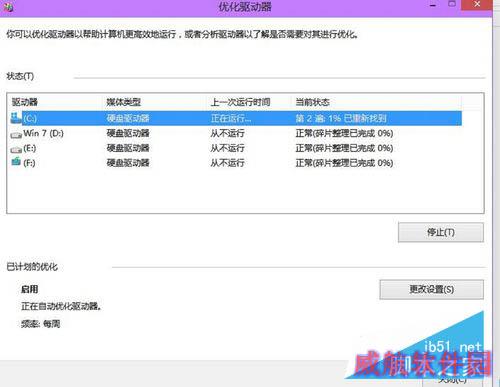Select the (E:) row label
The width and height of the screenshot is (500, 387).
point(30,148)
